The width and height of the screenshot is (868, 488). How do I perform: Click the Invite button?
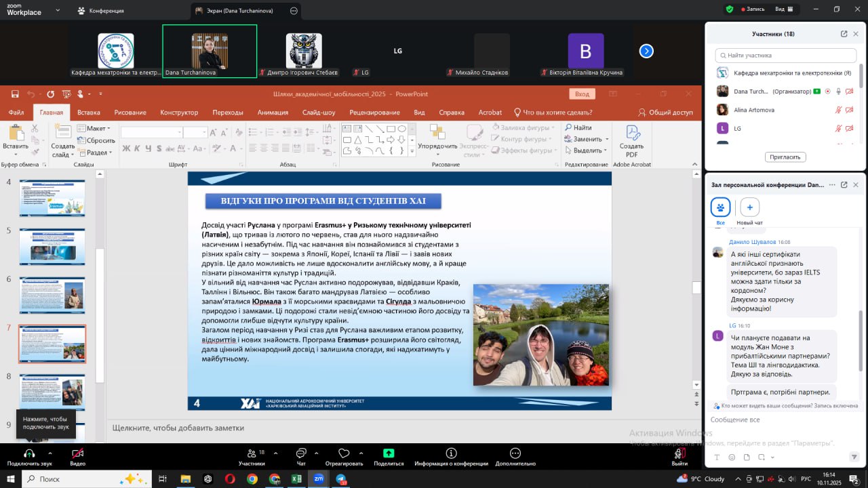tap(785, 157)
